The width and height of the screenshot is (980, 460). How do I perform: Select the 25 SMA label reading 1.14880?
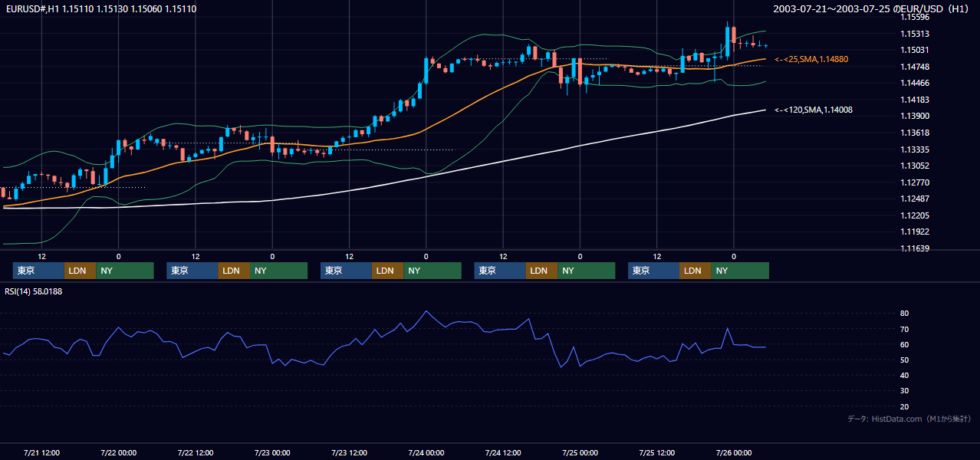tap(811, 59)
